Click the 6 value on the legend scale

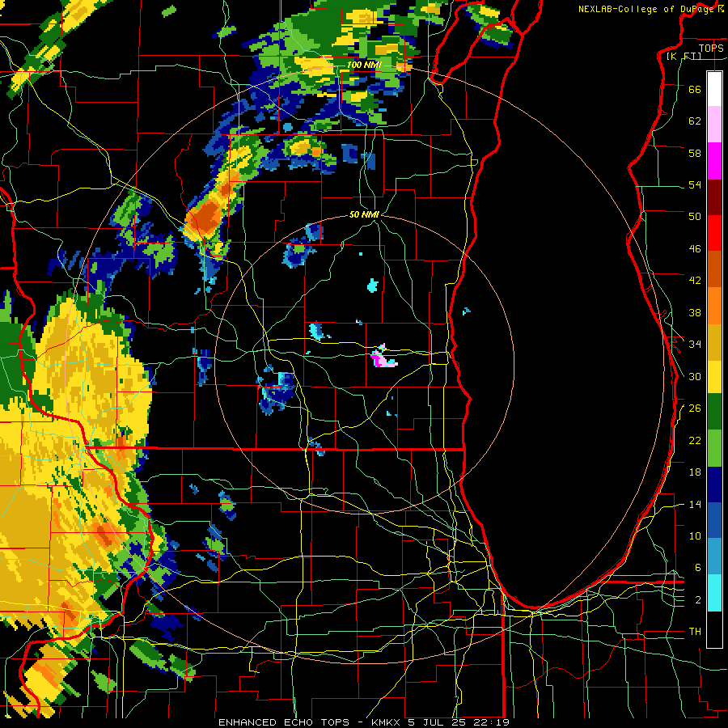point(698,568)
